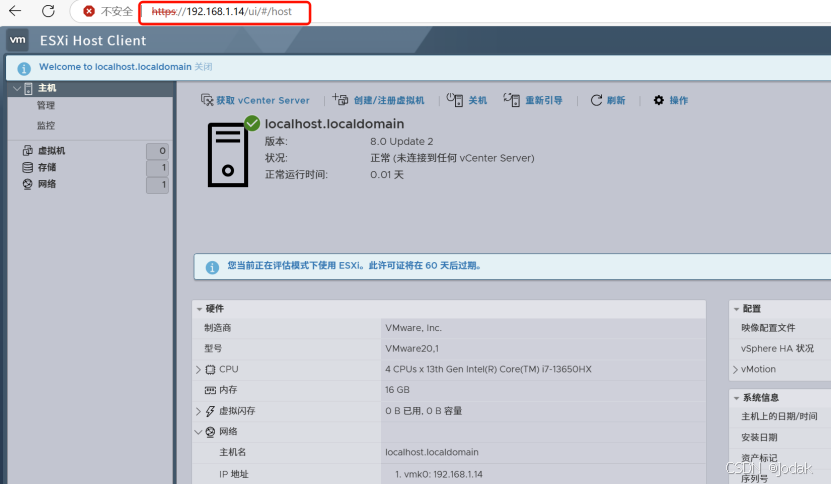Screen dimensions: 831x484
Task: Select the 主机 host icon in navigator
Action: (x=28, y=89)
